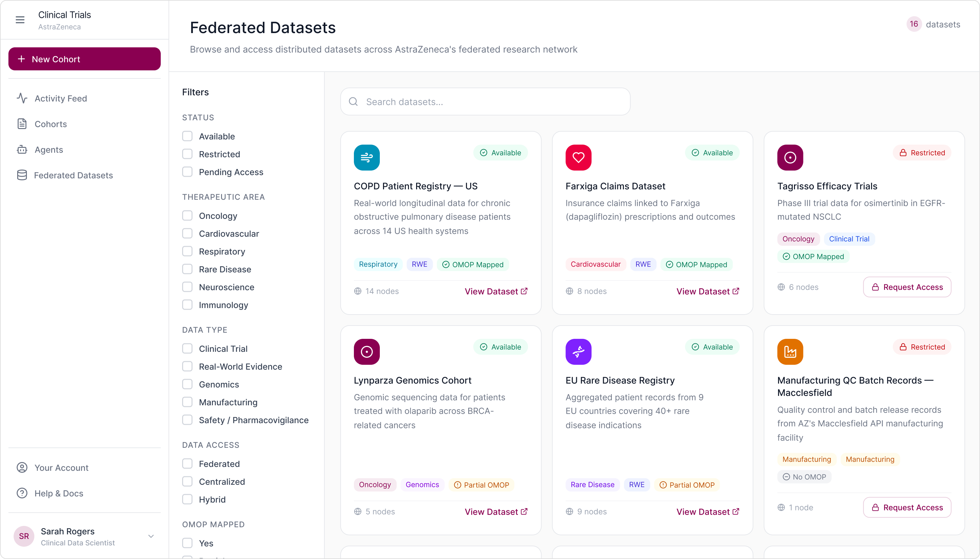Check the Restricted status filter
This screenshot has width=980, height=559.
pos(187,154)
